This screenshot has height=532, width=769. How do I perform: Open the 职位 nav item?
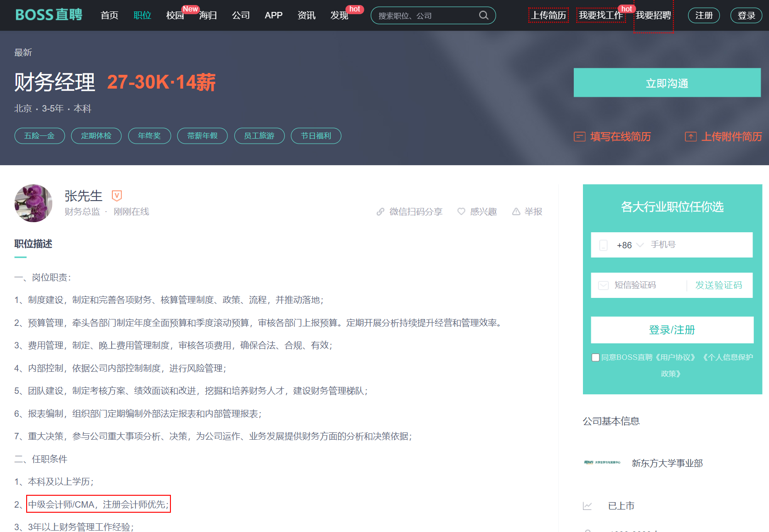click(142, 15)
